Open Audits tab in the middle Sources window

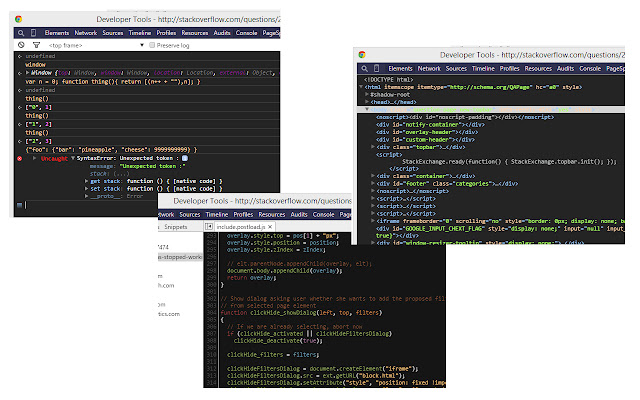tap(299, 214)
